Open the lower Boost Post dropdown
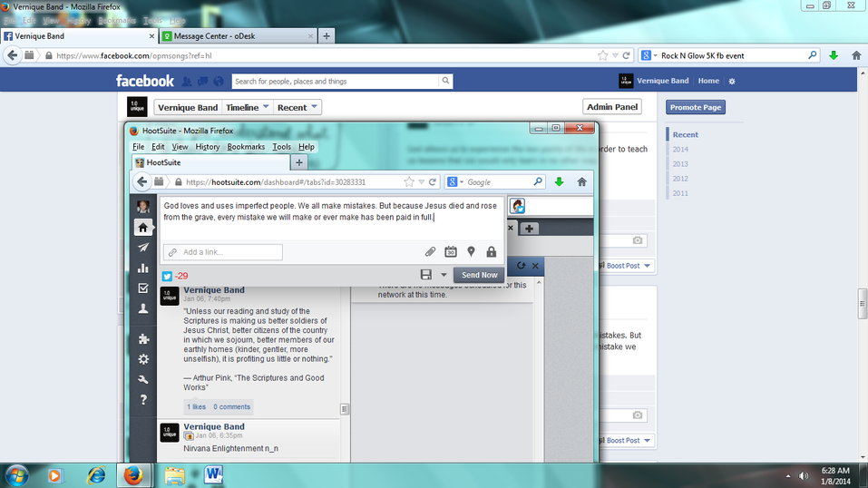The width and height of the screenshot is (868, 488). point(647,441)
